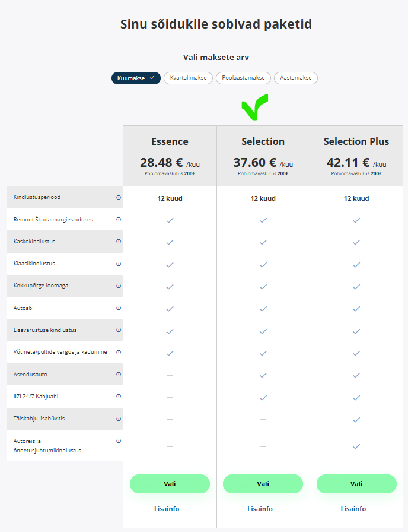
Task: Open info icon for Remont Škoda margiesinduses
Action: [x=119, y=219]
